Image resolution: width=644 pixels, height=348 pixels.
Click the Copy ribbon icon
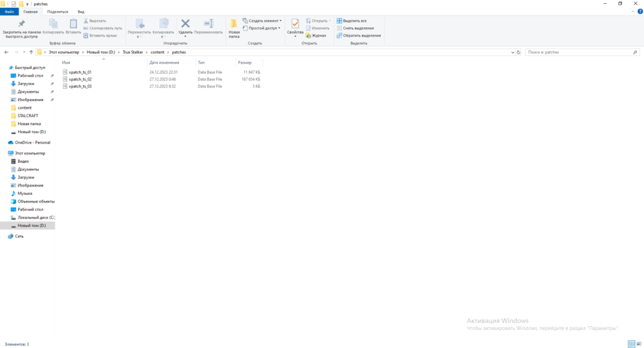tap(53, 24)
